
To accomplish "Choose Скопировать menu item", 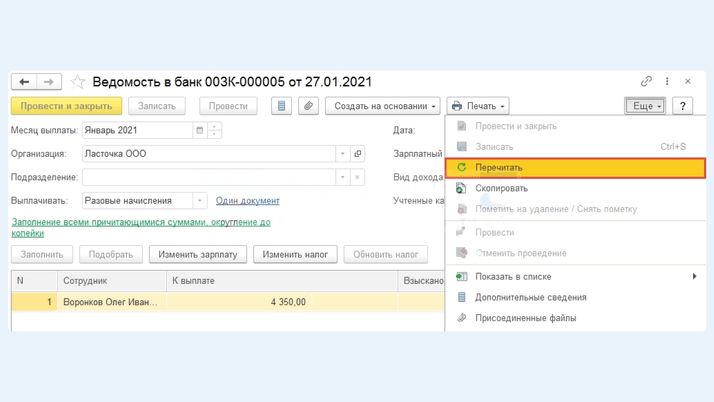I will [576, 188].
